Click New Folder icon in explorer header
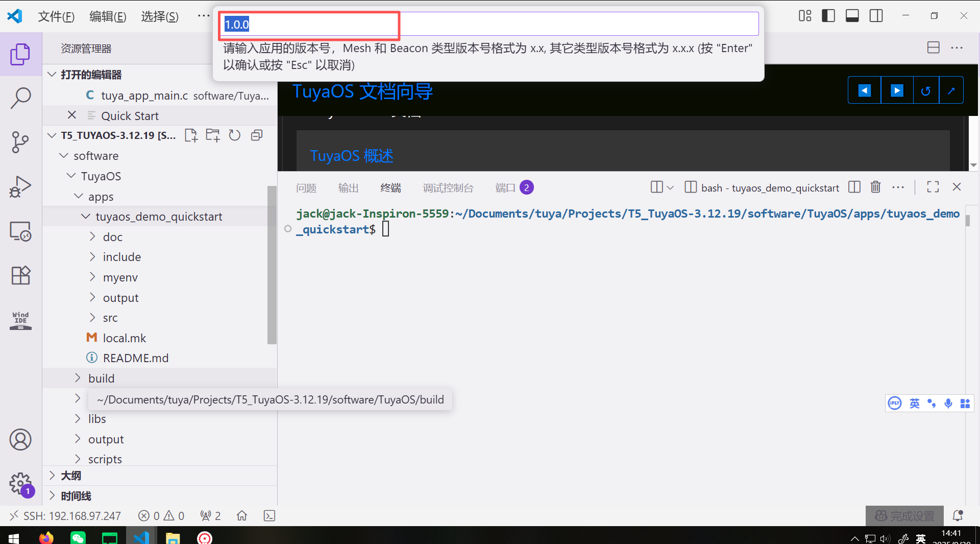 click(212, 135)
